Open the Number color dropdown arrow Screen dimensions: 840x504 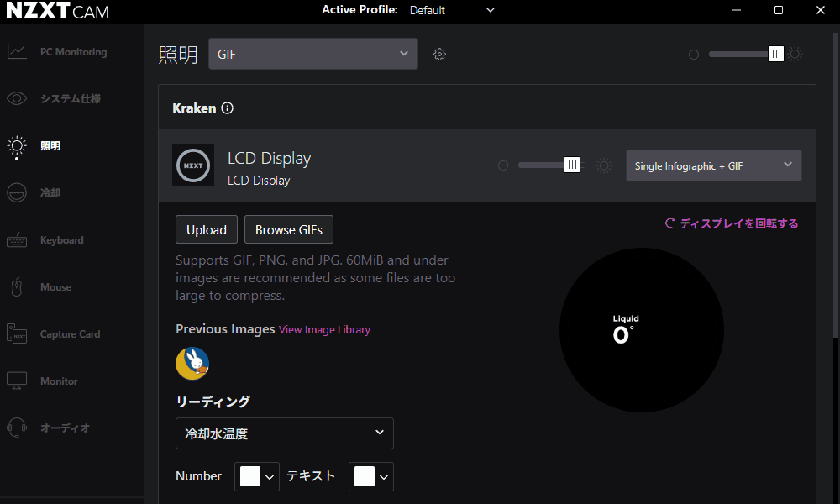coord(270,477)
